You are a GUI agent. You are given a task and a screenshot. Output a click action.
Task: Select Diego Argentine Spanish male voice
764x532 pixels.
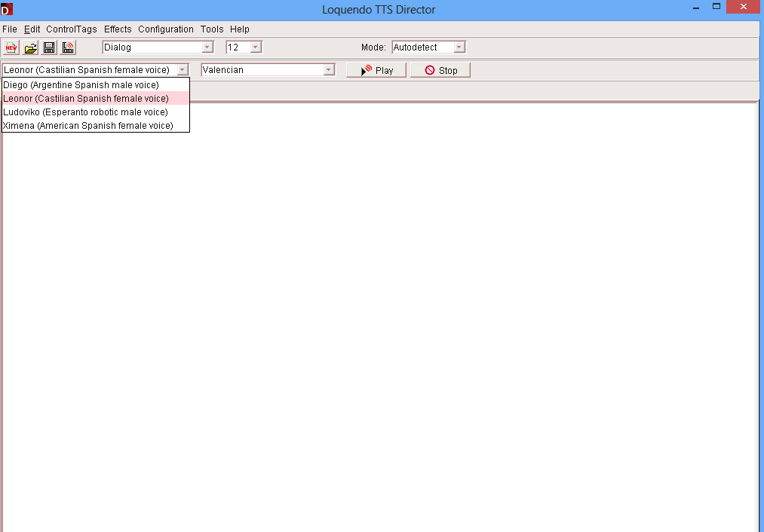[x=96, y=84]
